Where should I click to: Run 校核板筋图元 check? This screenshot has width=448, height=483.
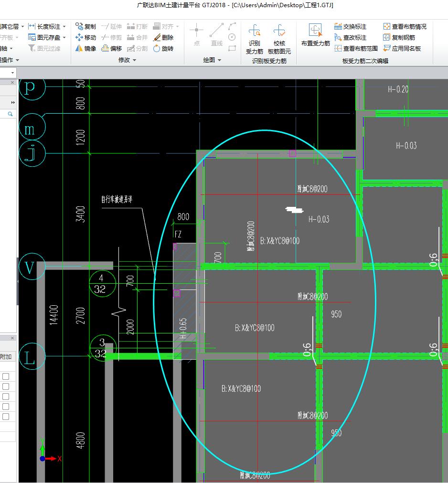[x=279, y=39]
